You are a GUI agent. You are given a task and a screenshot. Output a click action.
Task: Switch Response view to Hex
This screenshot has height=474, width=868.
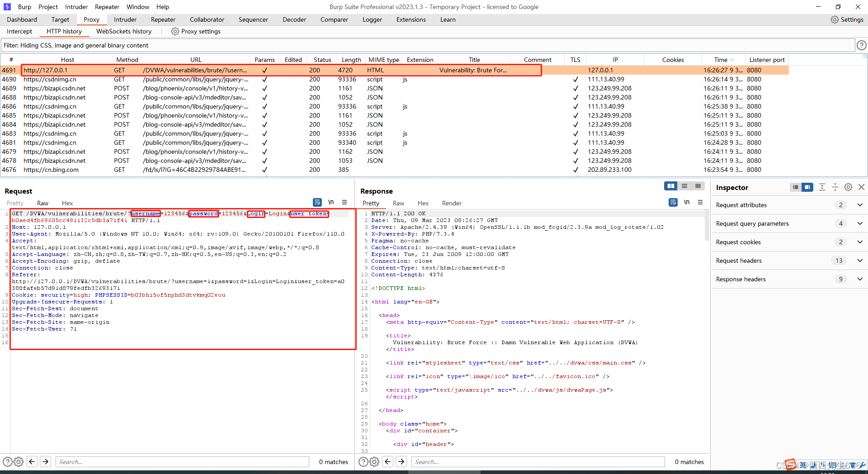point(423,203)
